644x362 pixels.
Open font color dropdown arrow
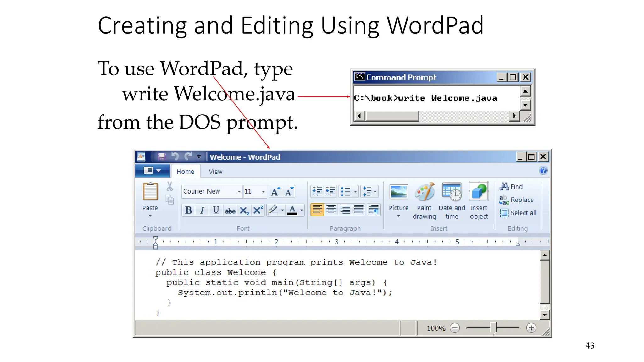pos(302,210)
